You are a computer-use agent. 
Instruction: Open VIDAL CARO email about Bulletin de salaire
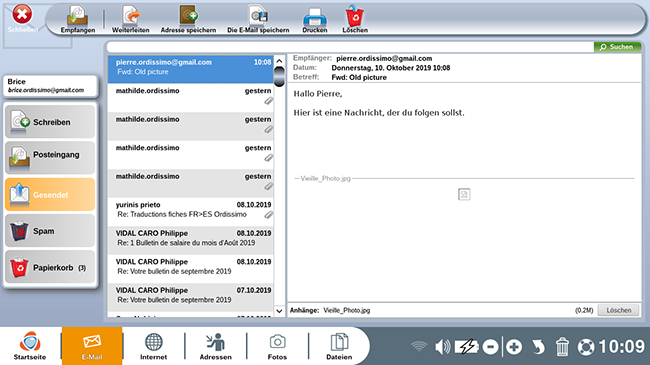191,240
